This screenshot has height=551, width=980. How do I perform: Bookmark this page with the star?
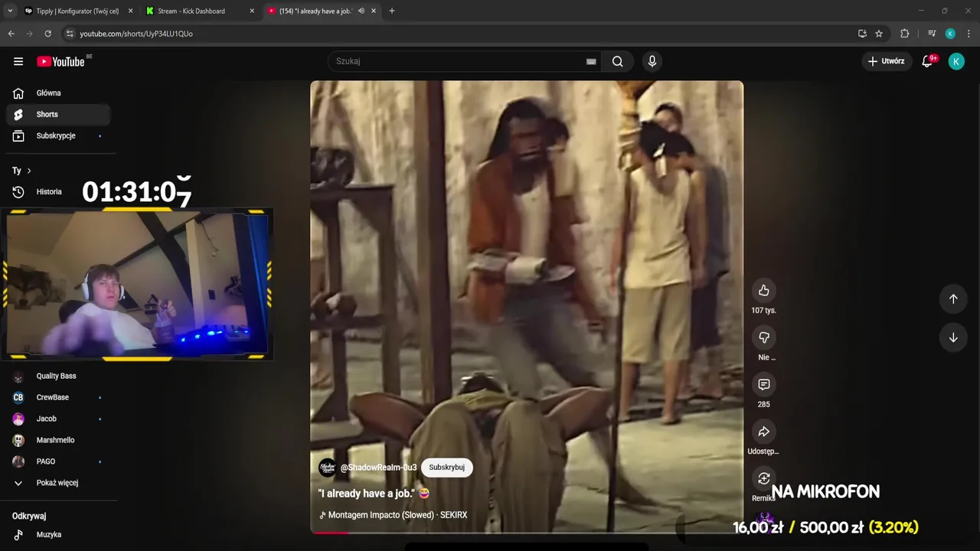point(879,34)
